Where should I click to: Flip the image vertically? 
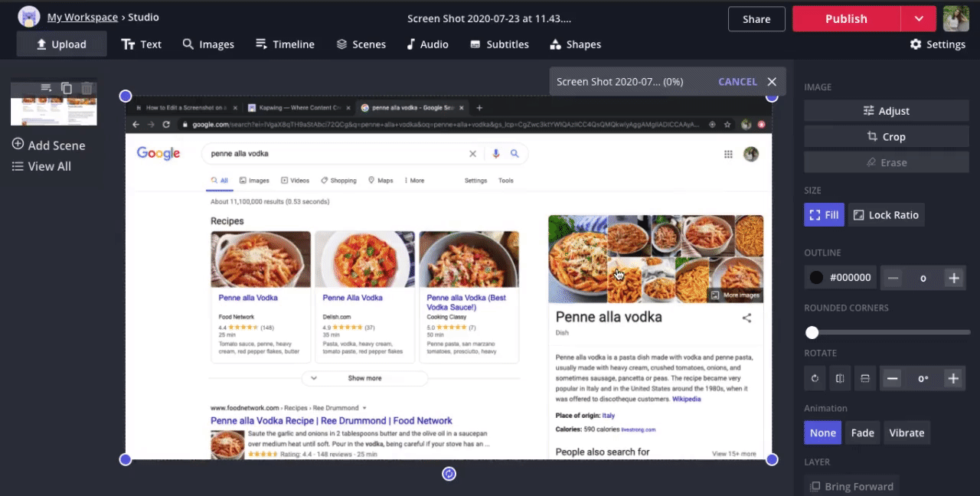(864, 378)
